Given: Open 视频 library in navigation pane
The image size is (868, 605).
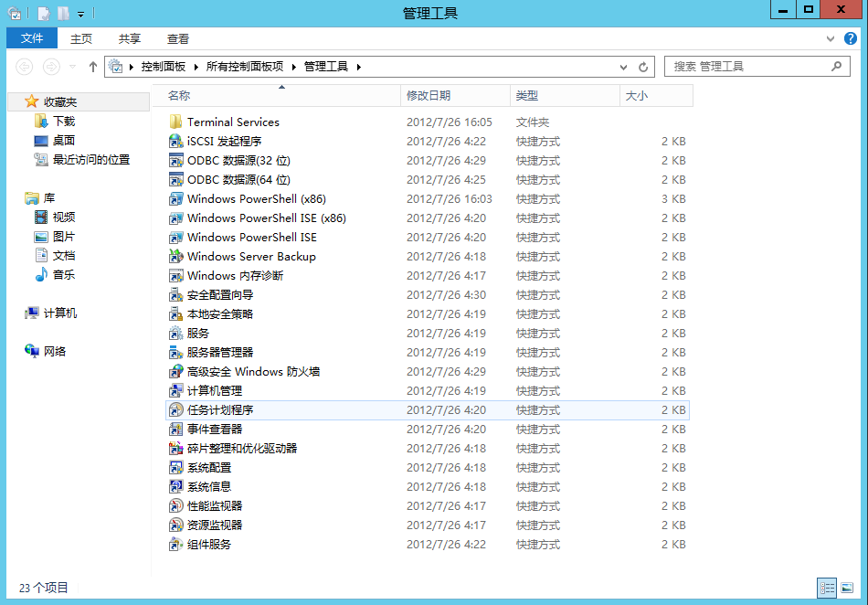Looking at the screenshot, I should (x=64, y=217).
